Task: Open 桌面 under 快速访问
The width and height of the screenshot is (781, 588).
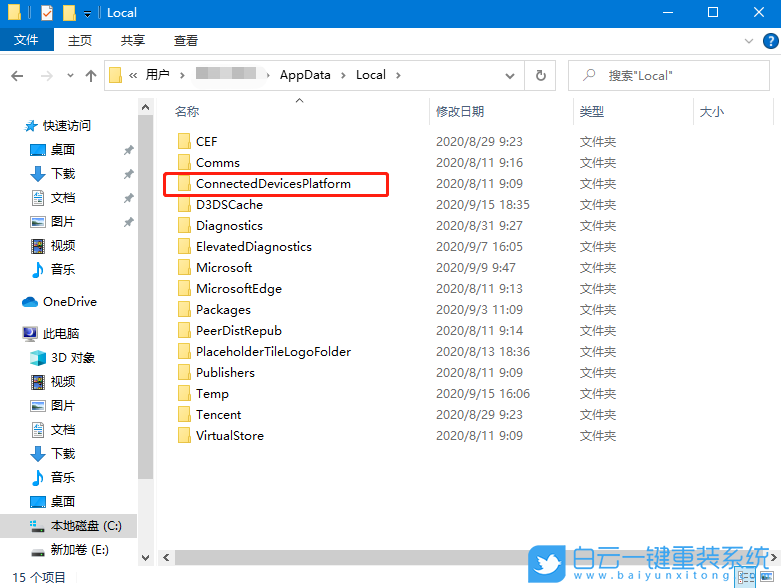Action: pos(53,149)
